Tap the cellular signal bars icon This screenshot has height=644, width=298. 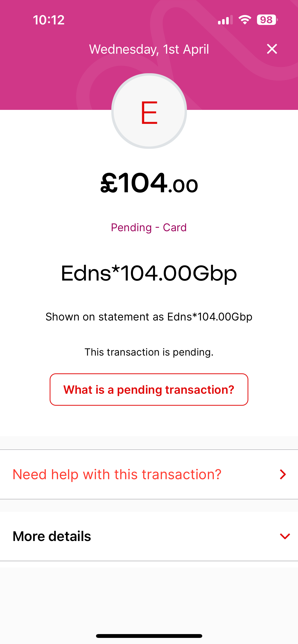pyautogui.click(x=225, y=20)
